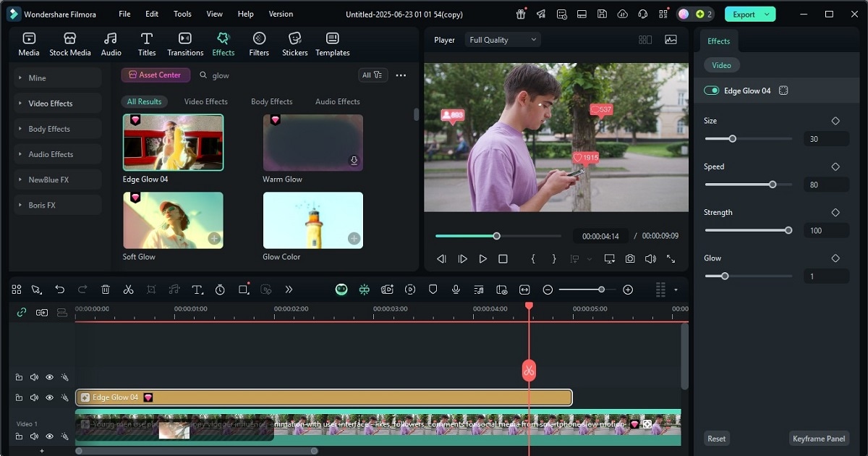Toggle the Edge Glow 04 effect switch
This screenshot has height=456, width=868.
tap(712, 90)
